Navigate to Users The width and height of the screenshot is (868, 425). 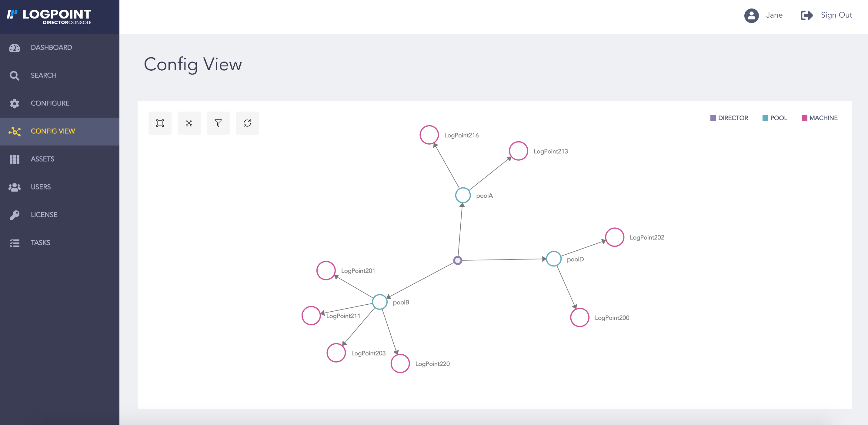click(41, 187)
